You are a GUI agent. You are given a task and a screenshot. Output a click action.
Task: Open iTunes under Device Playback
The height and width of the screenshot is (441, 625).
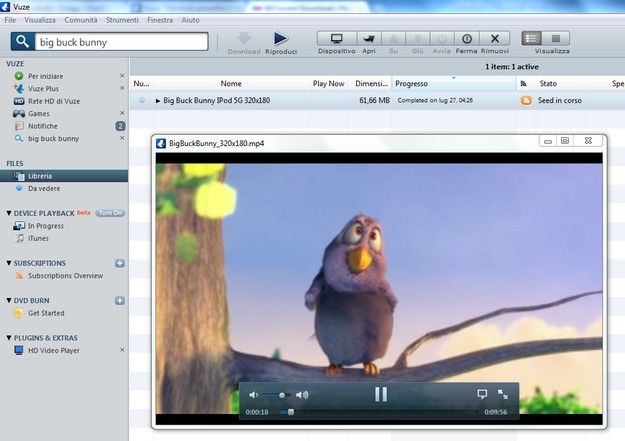pyautogui.click(x=38, y=238)
